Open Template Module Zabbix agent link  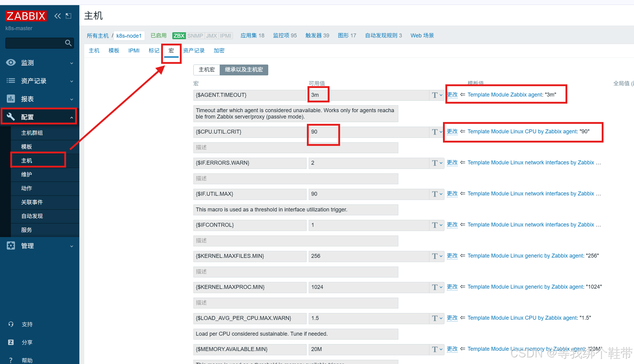click(x=505, y=95)
